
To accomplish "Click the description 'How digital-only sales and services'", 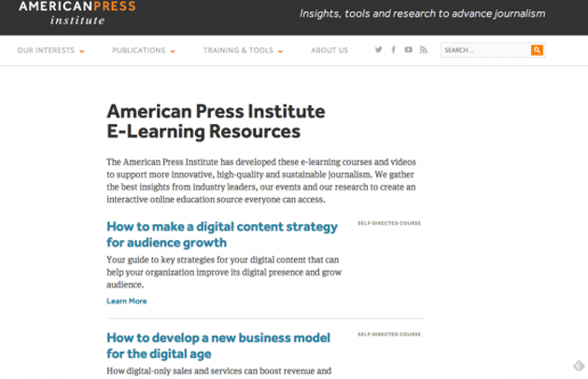I will tap(219, 371).
